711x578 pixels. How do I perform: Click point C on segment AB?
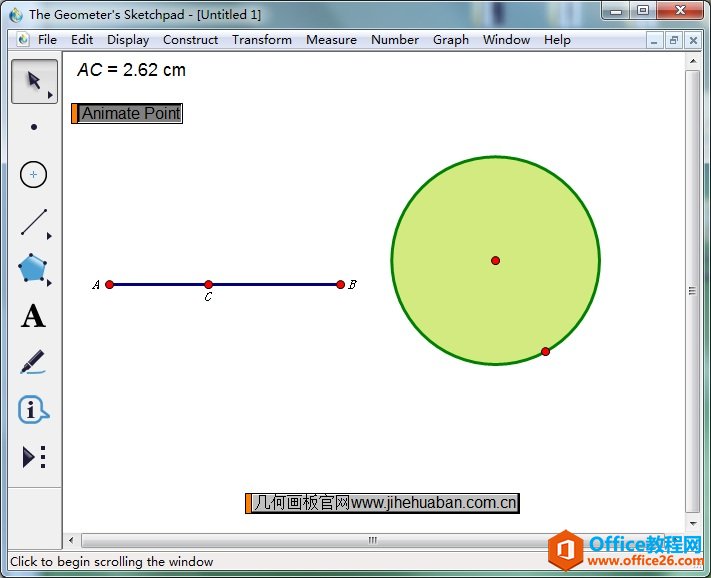[208, 285]
